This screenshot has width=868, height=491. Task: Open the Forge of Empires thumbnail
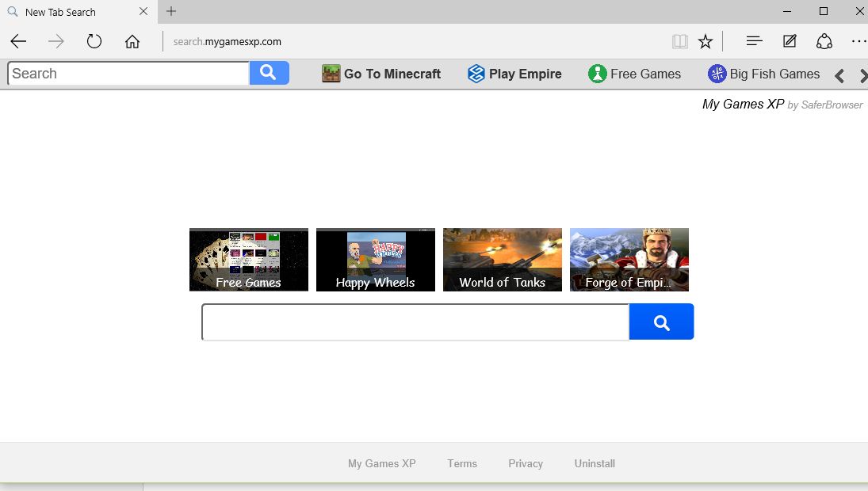tap(629, 260)
